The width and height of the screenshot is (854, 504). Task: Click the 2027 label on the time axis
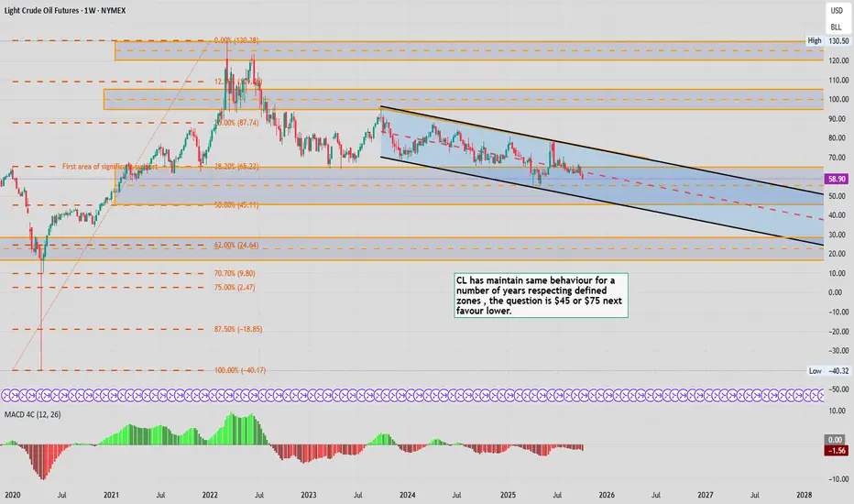pyautogui.click(x=706, y=495)
